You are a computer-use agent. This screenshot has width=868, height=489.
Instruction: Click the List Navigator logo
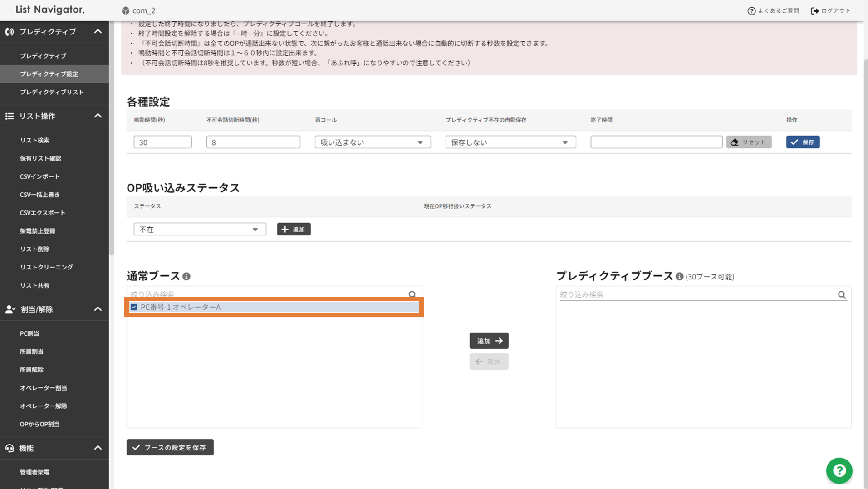50,10
